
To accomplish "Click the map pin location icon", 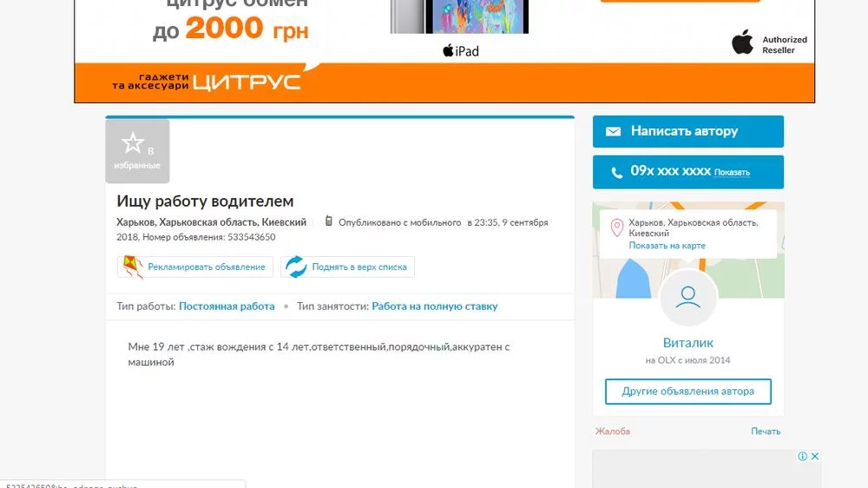I will (616, 228).
